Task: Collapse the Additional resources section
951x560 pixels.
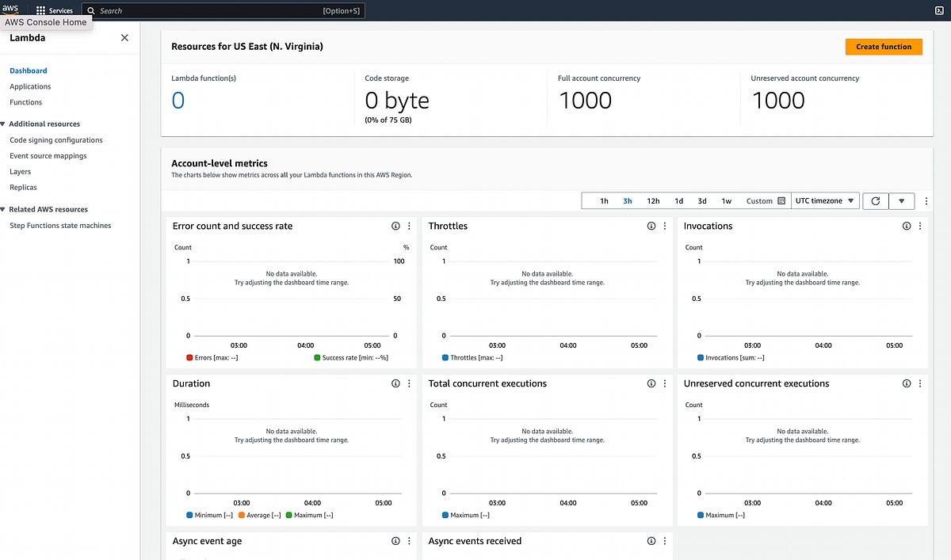Action: click(x=8, y=124)
